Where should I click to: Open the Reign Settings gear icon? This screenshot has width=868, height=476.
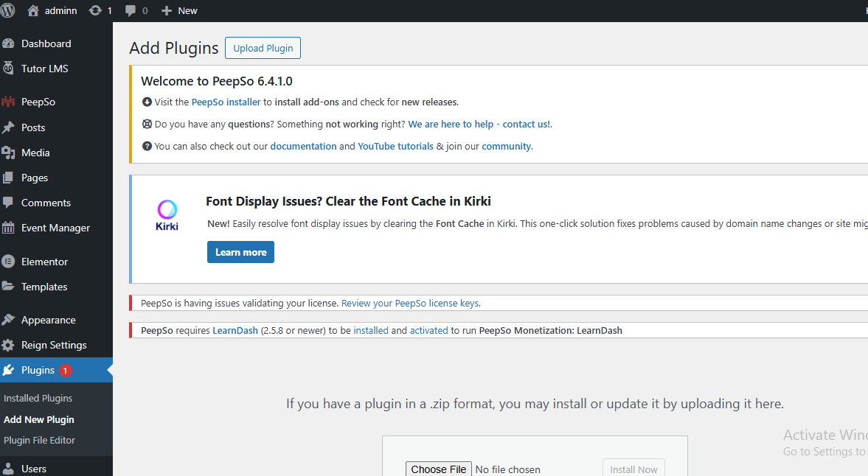point(13,345)
